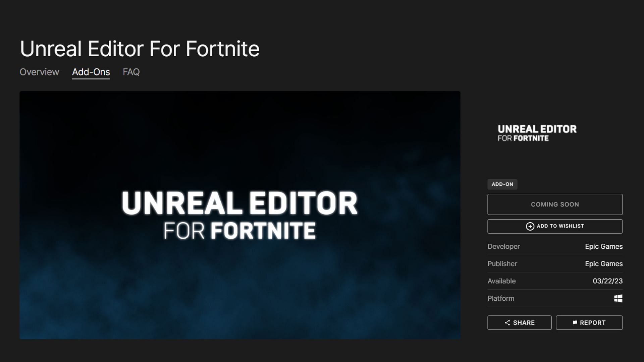Click the Share button
Image resolution: width=644 pixels, height=362 pixels.
pos(519,322)
